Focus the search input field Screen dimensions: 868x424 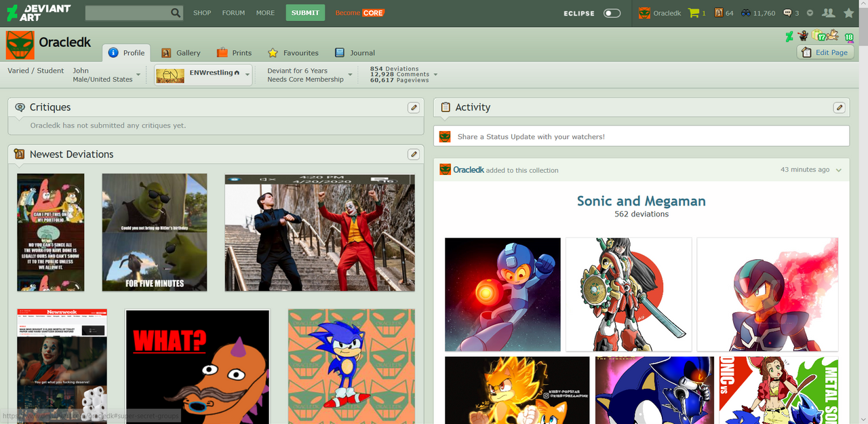(x=127, y=13)
